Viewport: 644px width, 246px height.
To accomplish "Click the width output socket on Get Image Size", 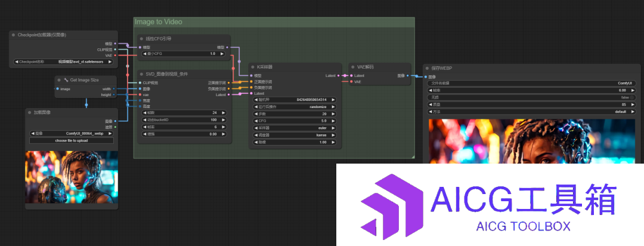I will pyautogui.click(x=114, y=88).
